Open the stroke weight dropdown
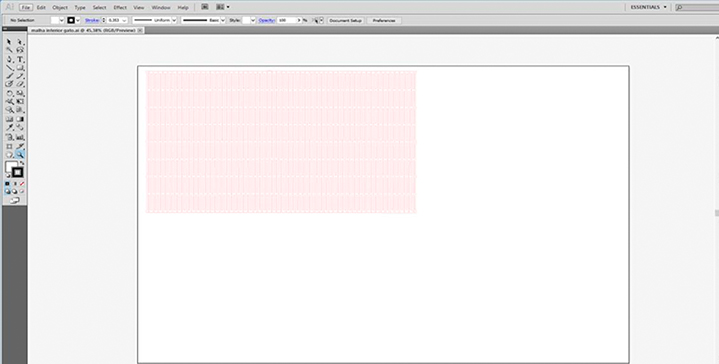Image resolution: width=719 pixels, height=364 pixels. tap(124, 21)
